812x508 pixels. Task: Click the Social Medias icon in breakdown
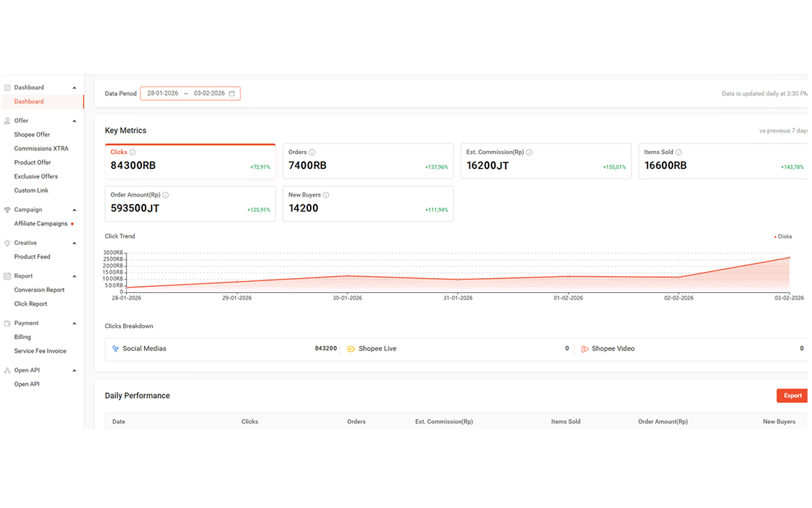(x=116, y=349)
